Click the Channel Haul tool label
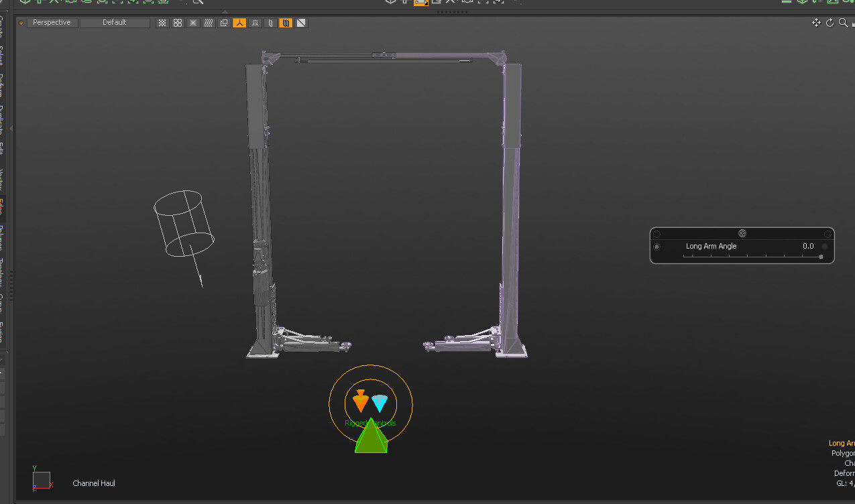 pos(94,483)
